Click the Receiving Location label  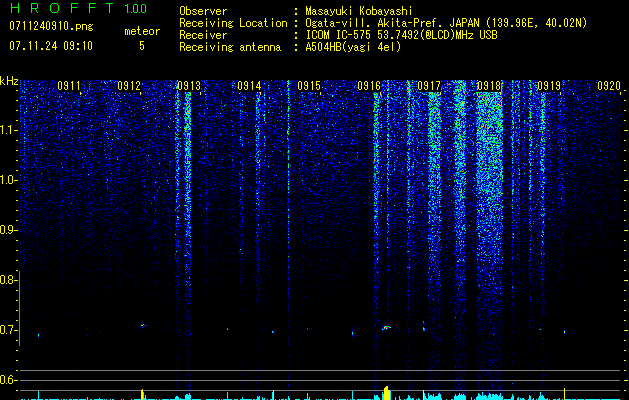point(233,23)
